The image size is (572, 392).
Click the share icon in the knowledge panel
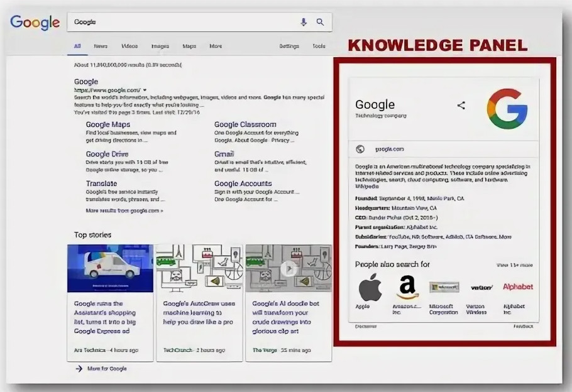tap(461, 106)
